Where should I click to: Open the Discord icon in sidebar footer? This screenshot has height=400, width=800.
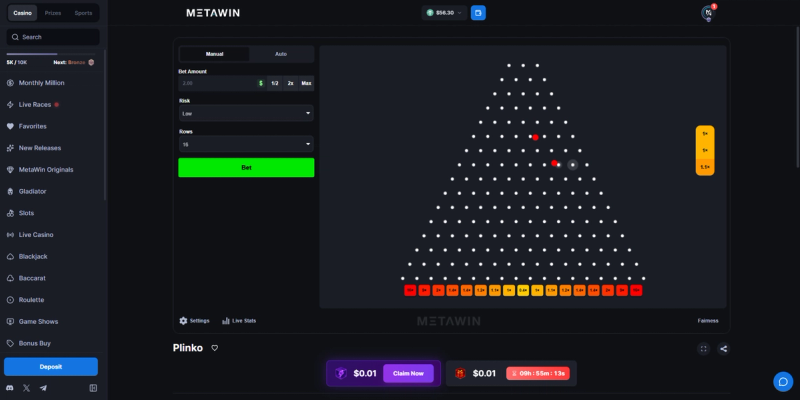pos(10,388)
